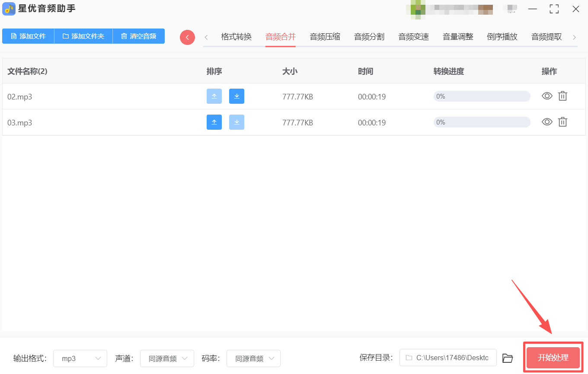Switch to the 音频压缩 tab

click(325, 37)
